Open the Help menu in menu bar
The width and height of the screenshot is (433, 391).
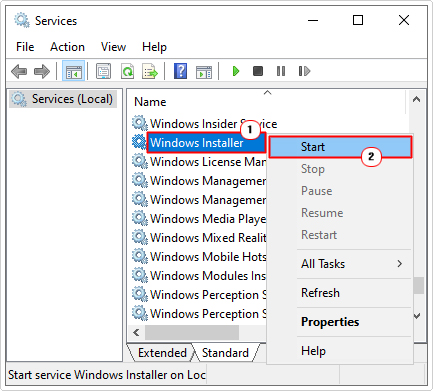[154, 47]
